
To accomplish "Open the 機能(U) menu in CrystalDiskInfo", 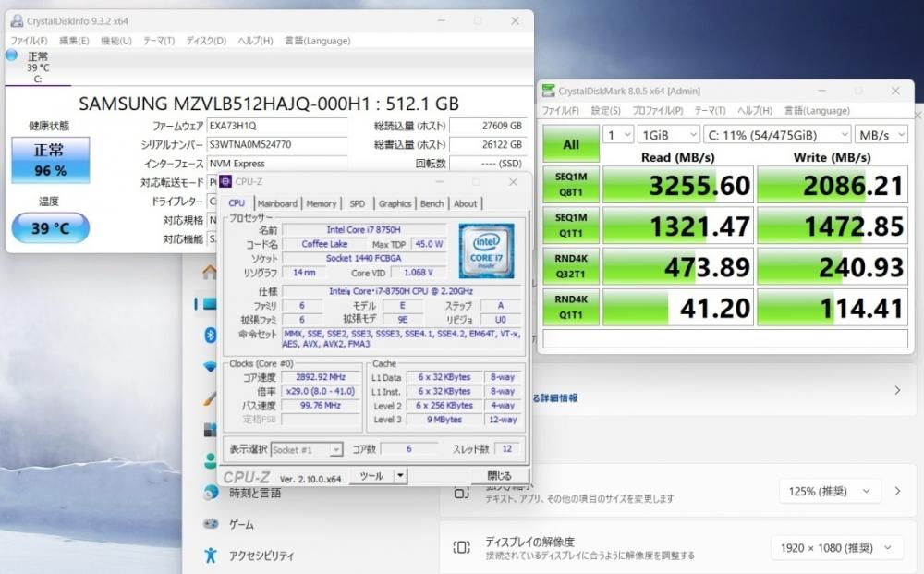I will pyautogui.click(x=116, y=41).
